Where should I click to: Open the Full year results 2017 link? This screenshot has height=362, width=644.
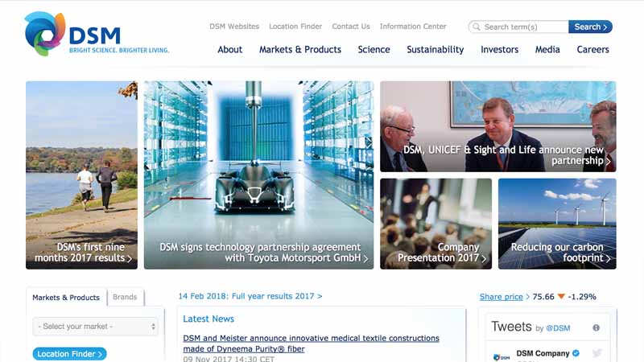[x=250, y=296]
